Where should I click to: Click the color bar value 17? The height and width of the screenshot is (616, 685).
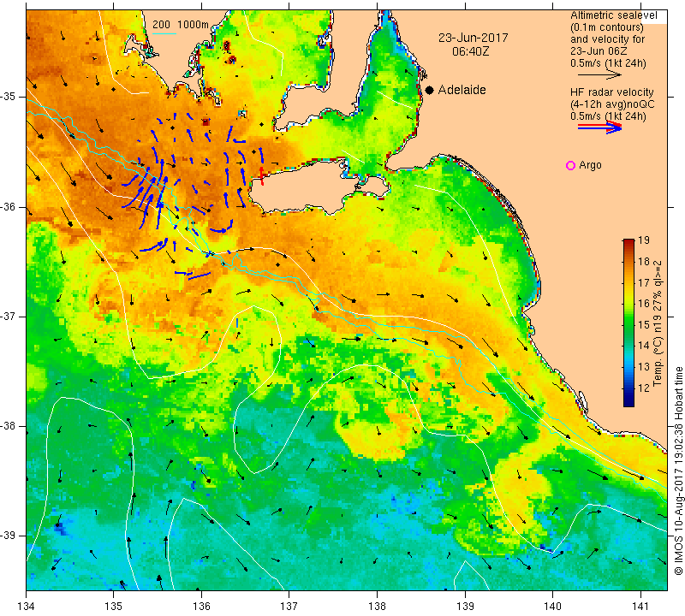[644, 282]
